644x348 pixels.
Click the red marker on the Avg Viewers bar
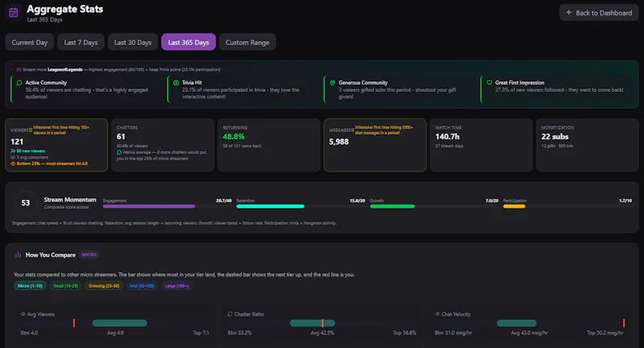pos(74,323)
